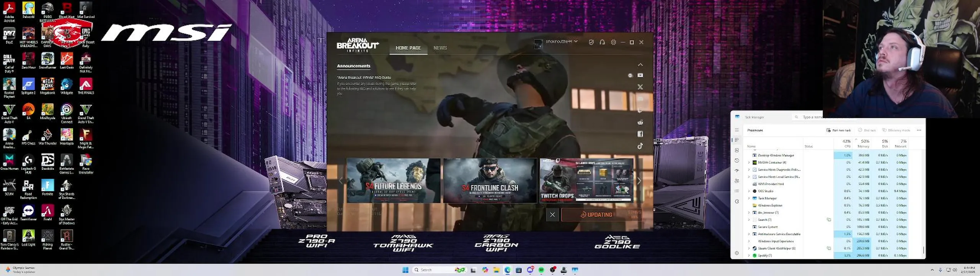This screenshot has width=980, height=276.
Task: Open Task Manager Processes navigation tab
Action: (x=737, y=140)
